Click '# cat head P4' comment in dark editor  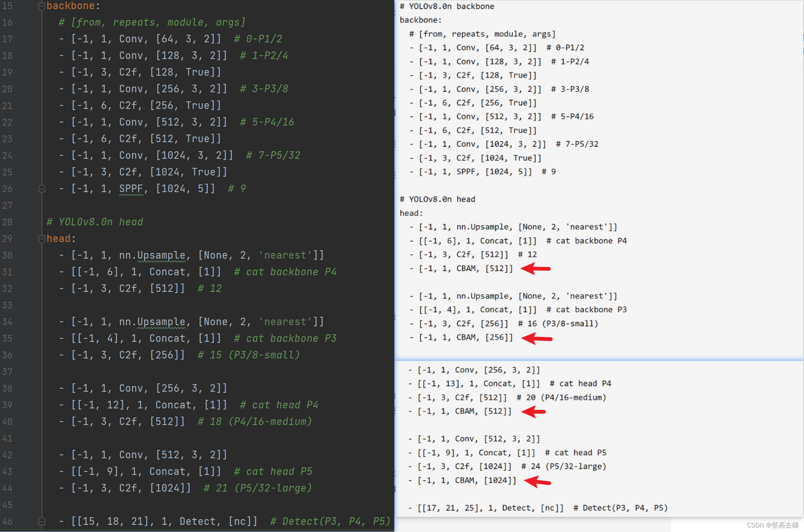tap(279, 405)
